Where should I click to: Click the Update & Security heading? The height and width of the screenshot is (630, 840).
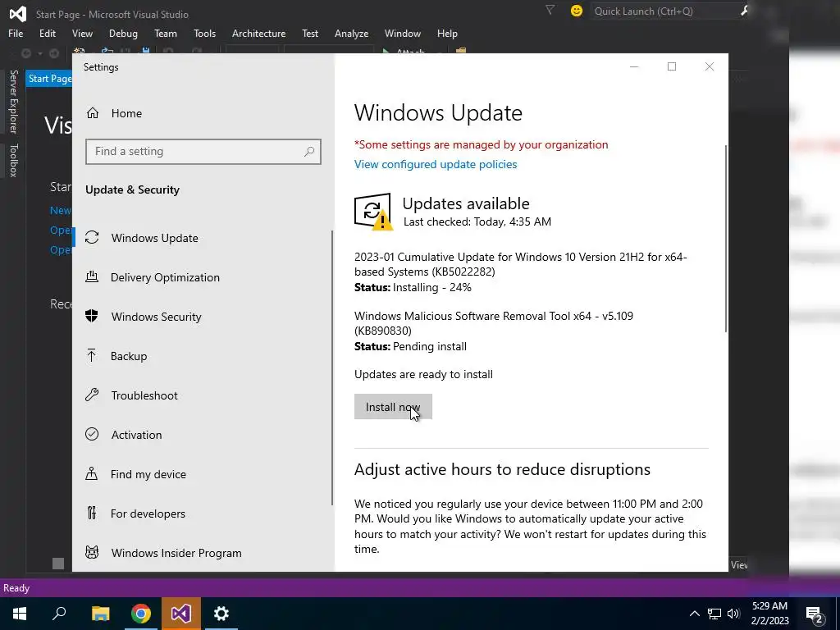(x=132, y=189)
